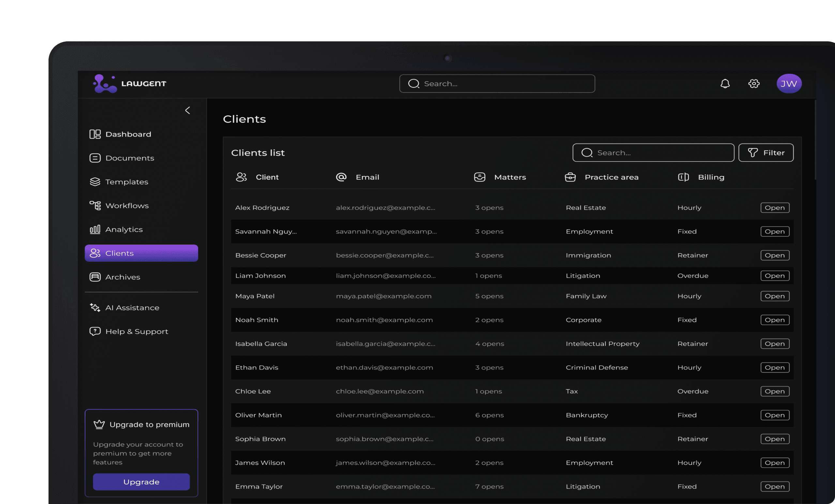This screenshot has width=835, height=504.
Task: Click noah.smith@example.com email
Action: [x=384, y=320]
